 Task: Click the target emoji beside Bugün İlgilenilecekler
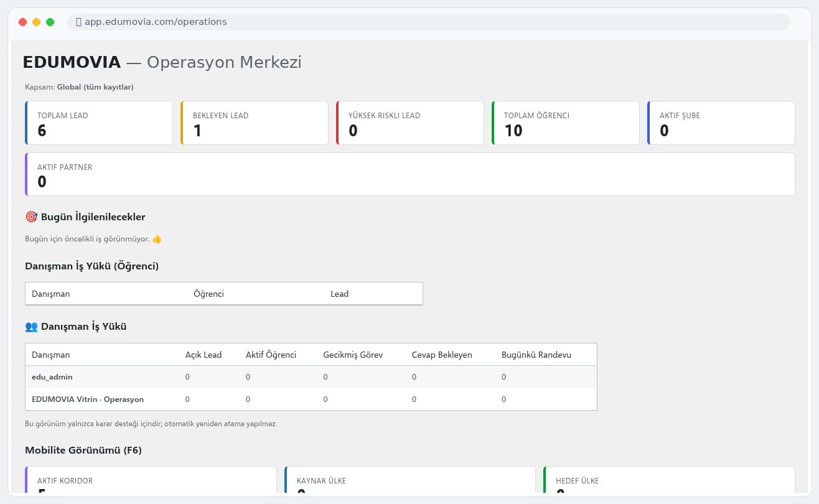pyautogui.click(x=31, y=217)
